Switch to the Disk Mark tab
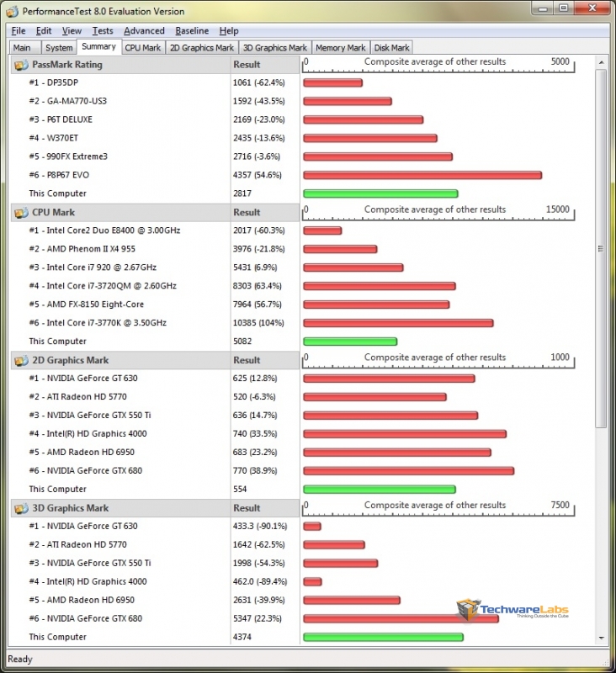The width and height of the screenshot is (616, 673). pos(391,48)
